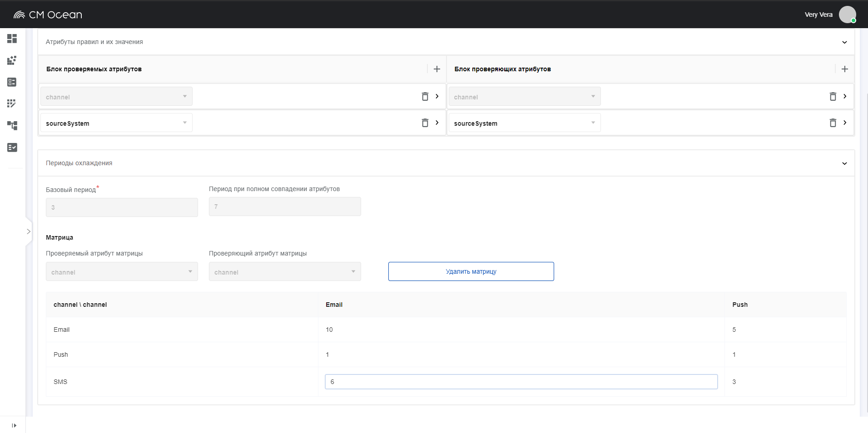Delete the checking channel attribute row
Image resolution: width=868 pixels, height=433 pixels.
click(x=833, y=96)
